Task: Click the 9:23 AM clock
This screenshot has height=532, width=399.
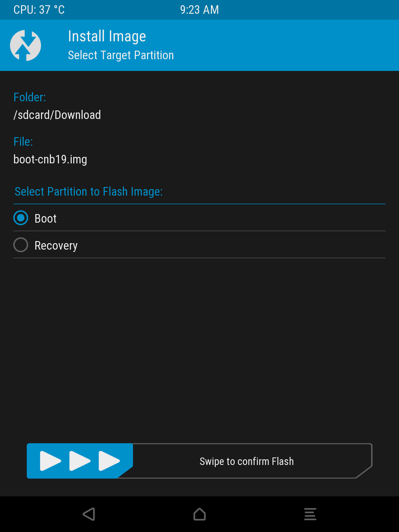Action: coord(199,10)
